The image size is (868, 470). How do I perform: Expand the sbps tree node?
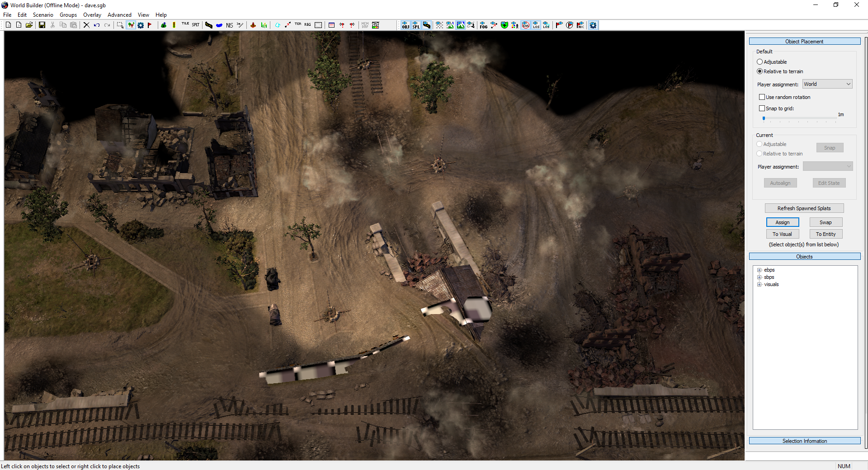point(759,277)
